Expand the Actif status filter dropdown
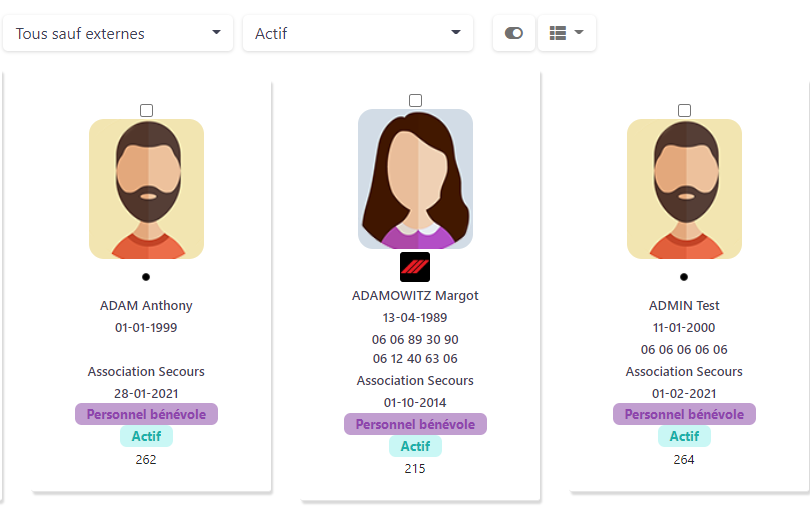Screen dimensions: 810x510 point(358,33)
